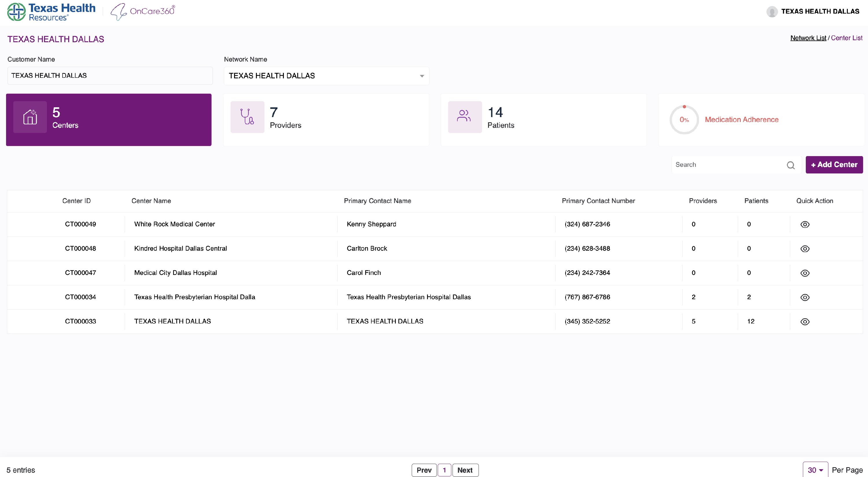Screen dimensions: 868x477
Task: Click the Patients people icon
Action: pyautogui.click(x=464, y=116)
